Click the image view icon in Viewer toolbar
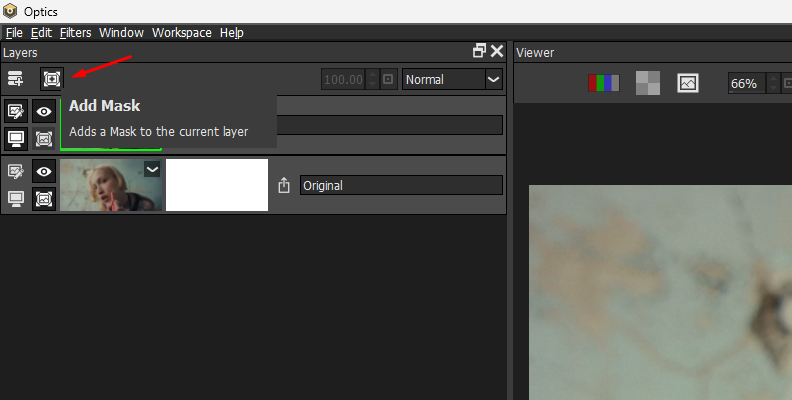 [x=688, y=83]
